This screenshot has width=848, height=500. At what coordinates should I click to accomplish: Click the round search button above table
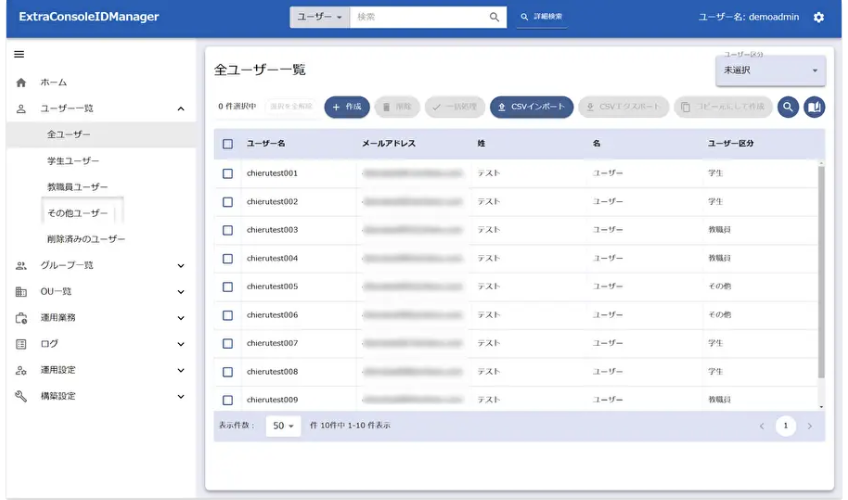pyautogui.click(x=788, y=107)
